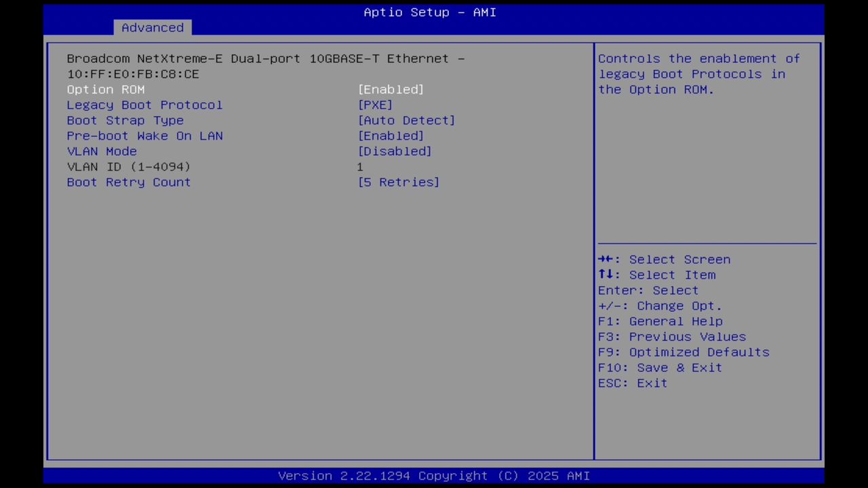
Task: Change the 5 Retries value
Action: [x=399, y=182]
